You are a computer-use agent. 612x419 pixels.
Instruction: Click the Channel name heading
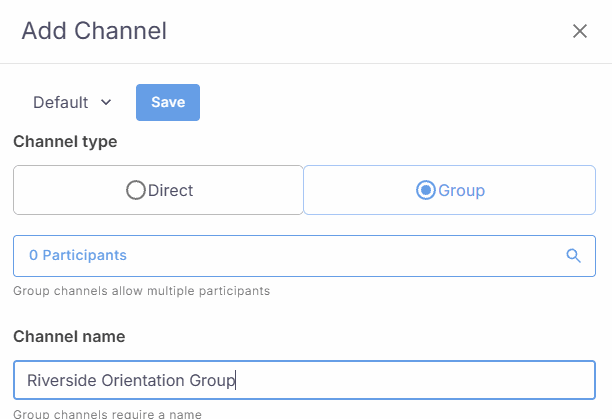pos(69,336)
